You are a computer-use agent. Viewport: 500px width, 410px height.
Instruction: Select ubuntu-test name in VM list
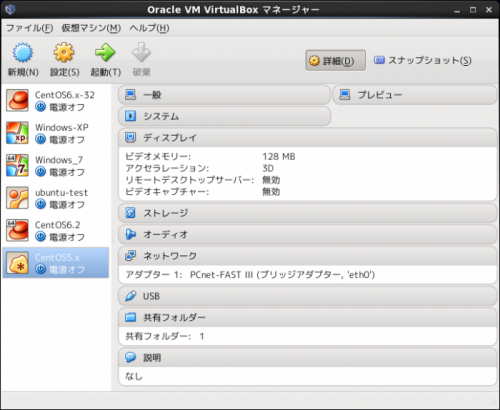[61, 192]
